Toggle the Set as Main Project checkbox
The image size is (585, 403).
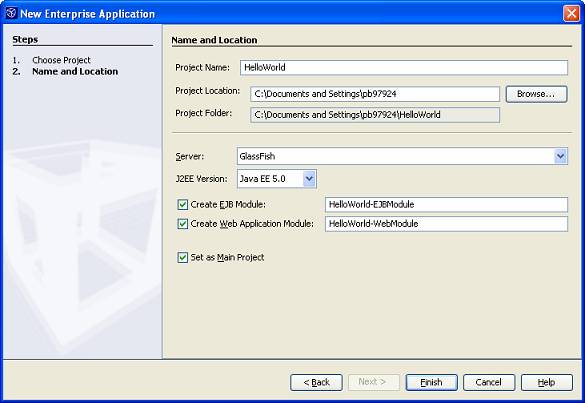[x=182, y=257]
